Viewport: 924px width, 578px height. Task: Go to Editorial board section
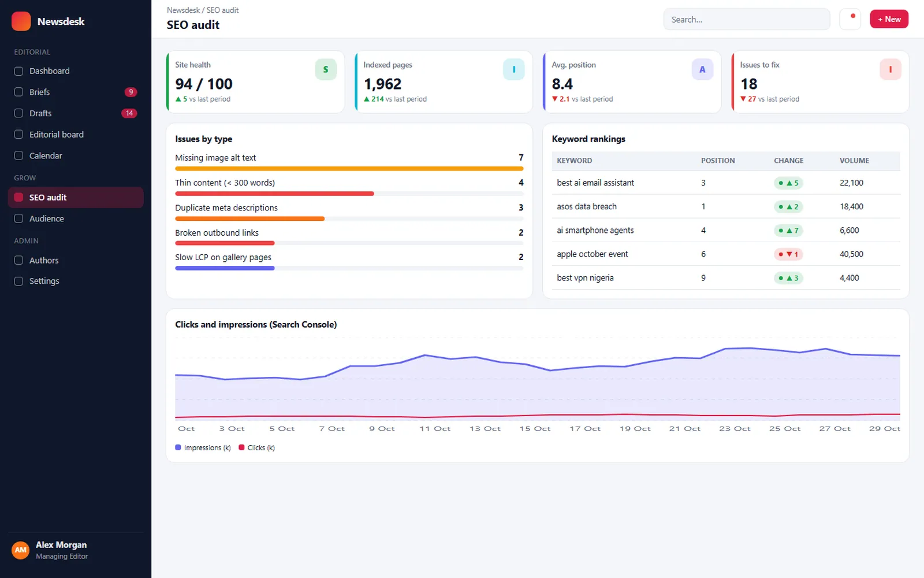click(x=76, y=134)
